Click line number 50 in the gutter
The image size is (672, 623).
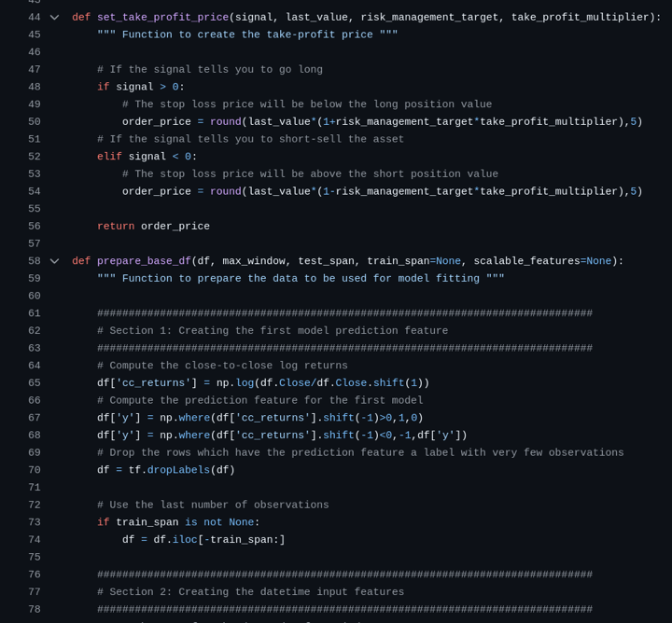[34, 122]
